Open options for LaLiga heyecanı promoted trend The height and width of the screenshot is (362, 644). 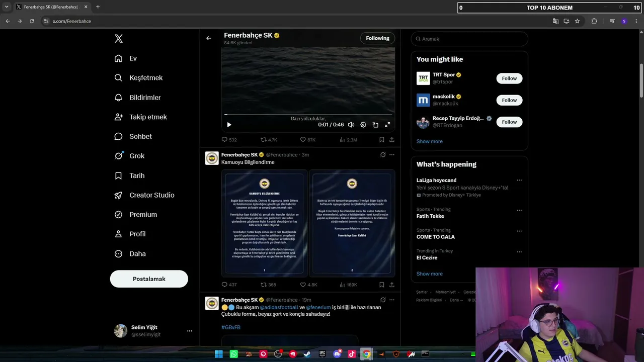(519, 180)
